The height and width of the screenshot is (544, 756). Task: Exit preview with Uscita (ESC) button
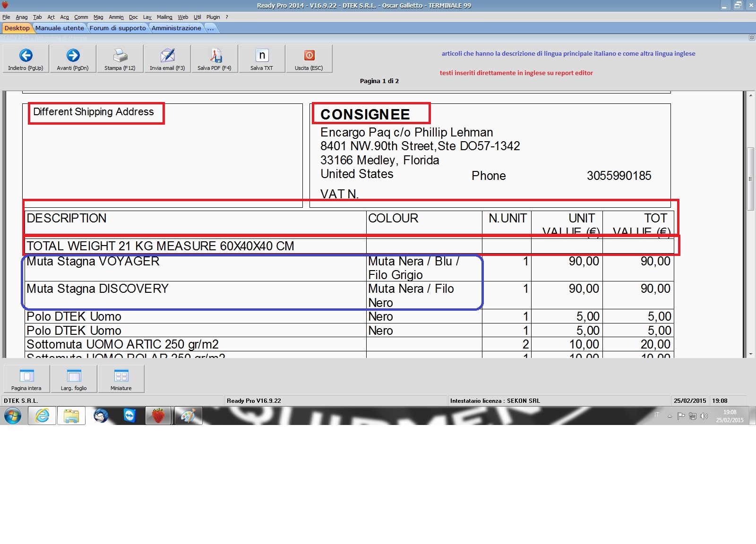[309, 56]
